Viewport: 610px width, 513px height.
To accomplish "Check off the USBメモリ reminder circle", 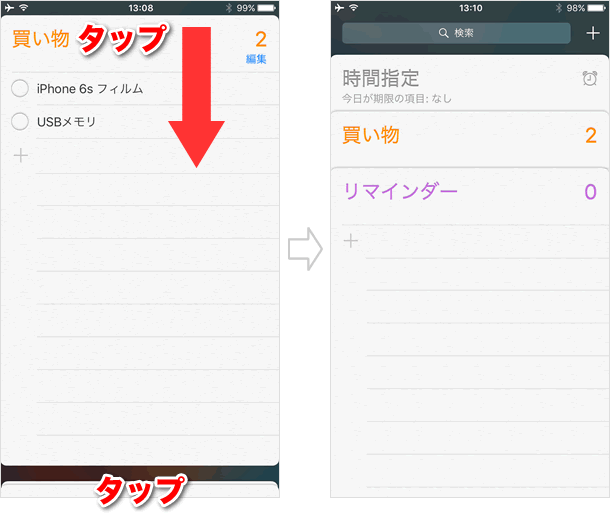I will 20,121.
